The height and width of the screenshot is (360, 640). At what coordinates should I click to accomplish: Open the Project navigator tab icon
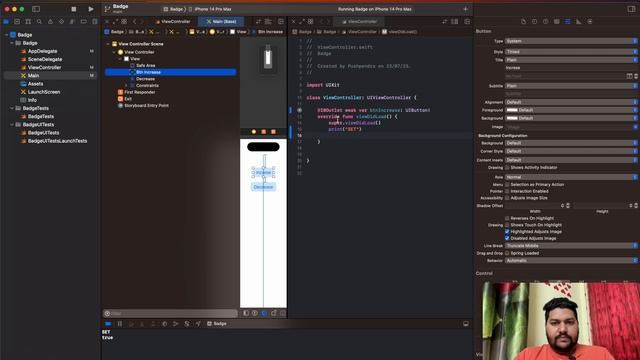(6, 21)
